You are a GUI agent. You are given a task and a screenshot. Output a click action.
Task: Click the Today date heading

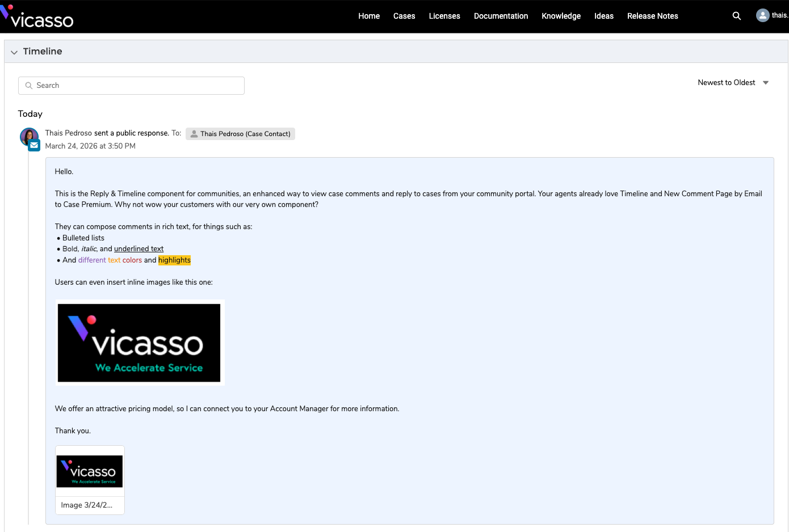(x=30, y=114)
